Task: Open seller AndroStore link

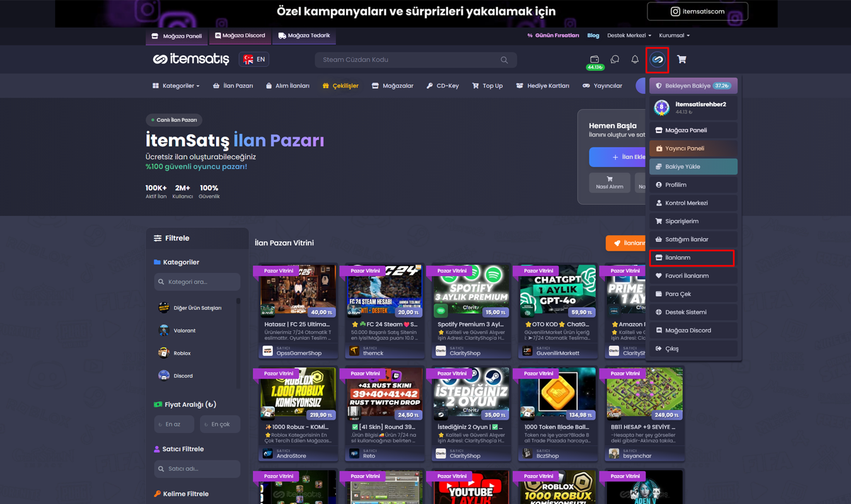Action: 291,455
